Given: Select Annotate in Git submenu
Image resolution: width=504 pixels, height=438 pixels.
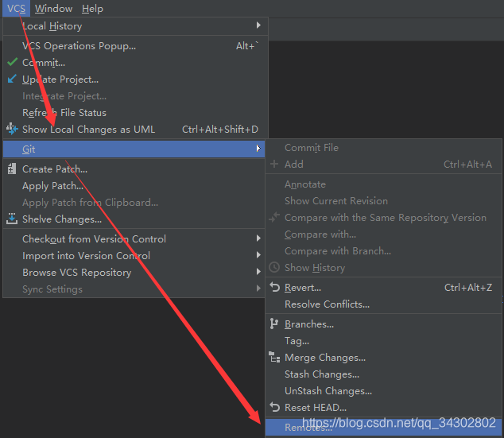Looking at the screenshot, I should [383, 184].
